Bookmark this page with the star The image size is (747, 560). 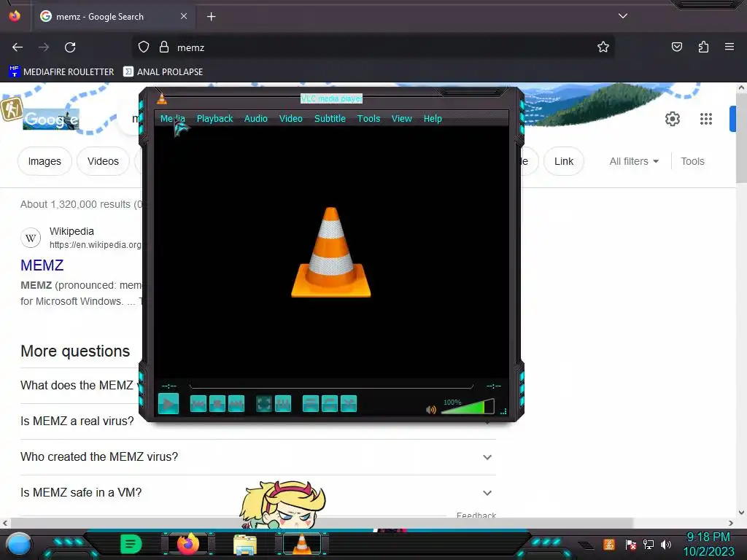tap(603, 47)
